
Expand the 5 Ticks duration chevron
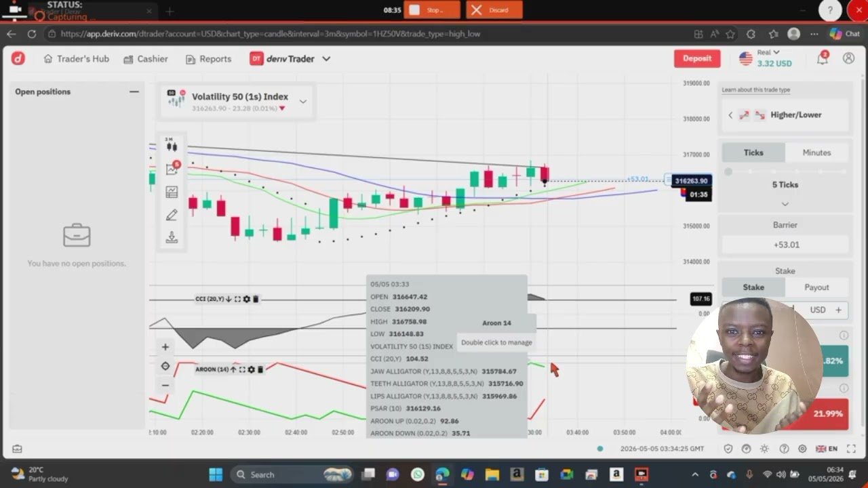click(x=785, y=204)
